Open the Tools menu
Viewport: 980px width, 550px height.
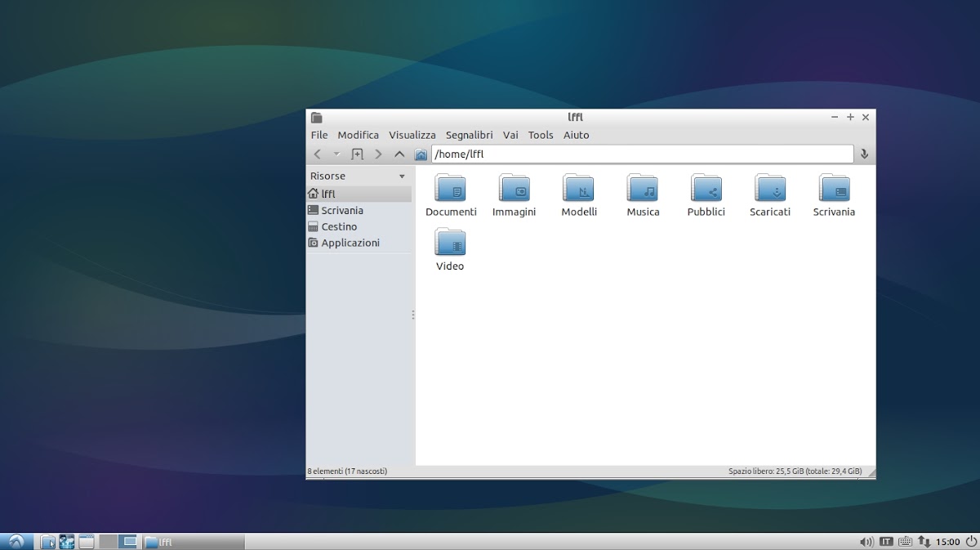[541, 136]
